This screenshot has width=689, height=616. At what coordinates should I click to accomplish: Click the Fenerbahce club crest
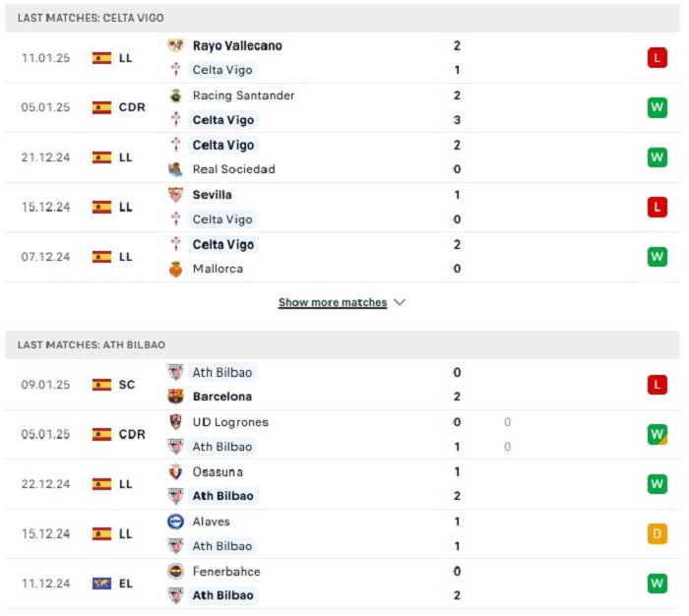(176, 571)
